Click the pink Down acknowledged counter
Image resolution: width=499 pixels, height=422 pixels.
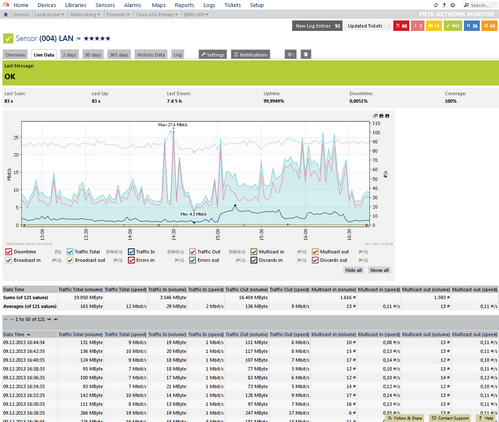click(x=418, y=26)
